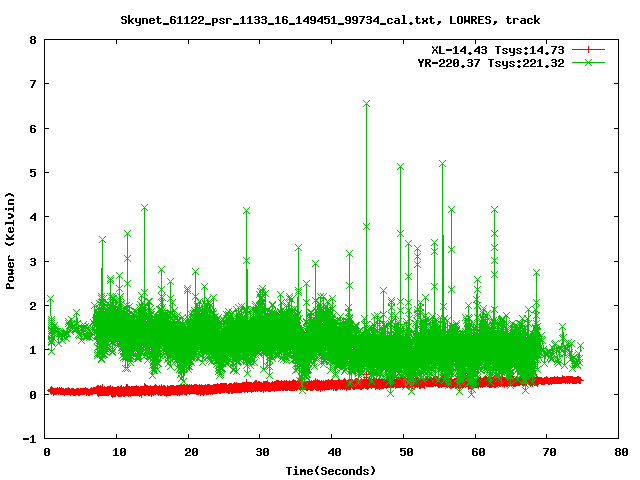Click the green line sample in legend
The width and height of the screenshot is (640, 480).
[590, 62]
